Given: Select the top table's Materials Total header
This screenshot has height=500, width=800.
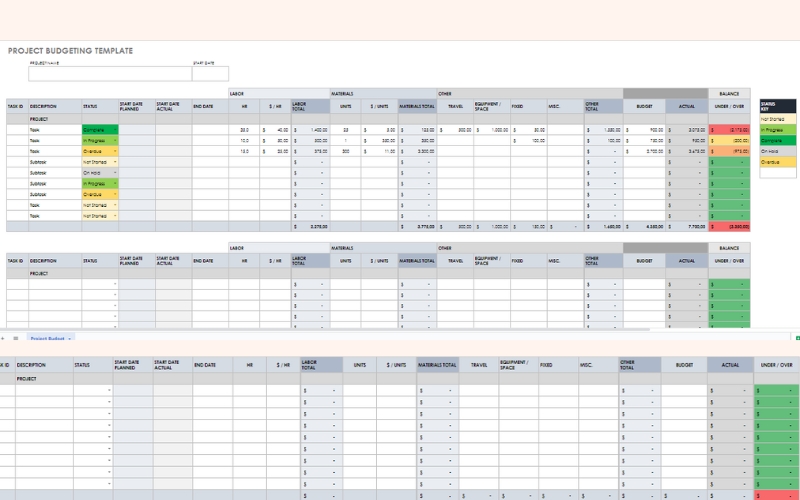Looking at the screenshot, I should 417,106.
